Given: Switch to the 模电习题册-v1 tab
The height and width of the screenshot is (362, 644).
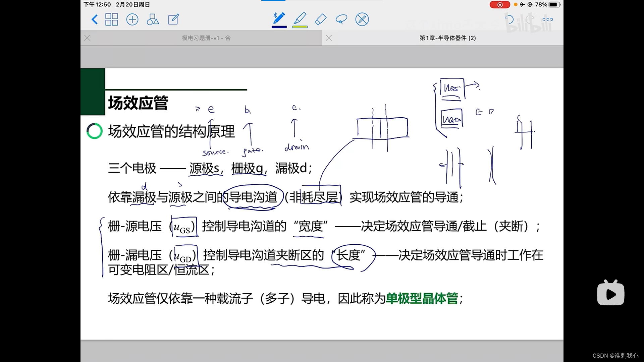Looking at the screenshot, I should 206,38.
